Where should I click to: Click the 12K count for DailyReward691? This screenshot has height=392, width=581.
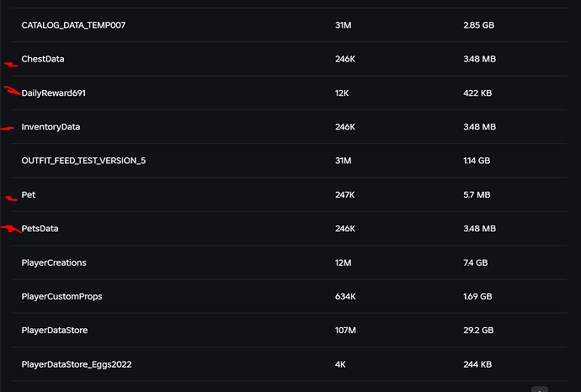(x=342, y=93)
